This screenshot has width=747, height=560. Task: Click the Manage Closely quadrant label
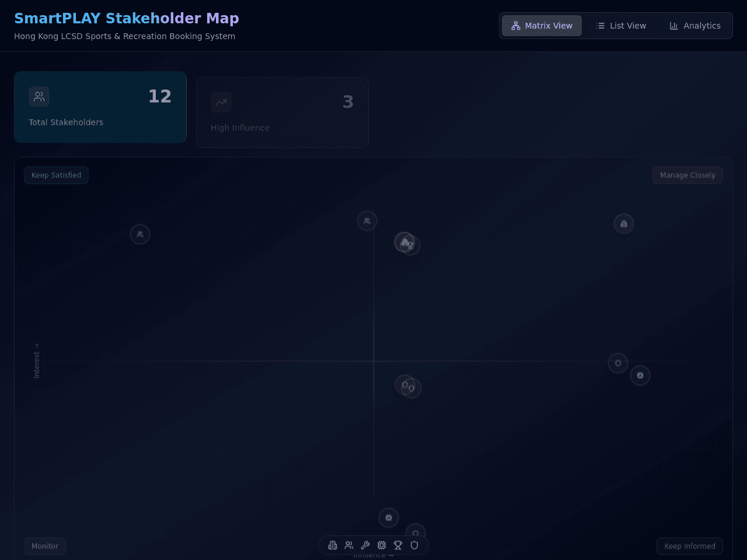pyautogui.click(x=687, y=175)
